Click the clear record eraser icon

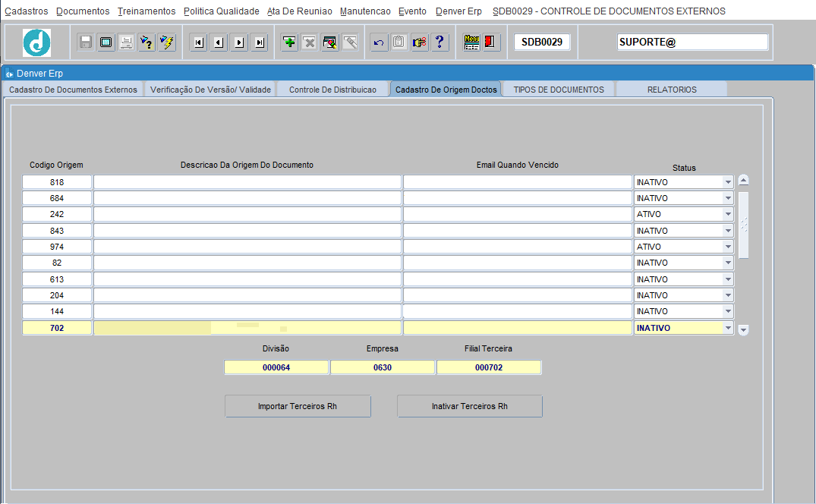click(x=330, y=43)
